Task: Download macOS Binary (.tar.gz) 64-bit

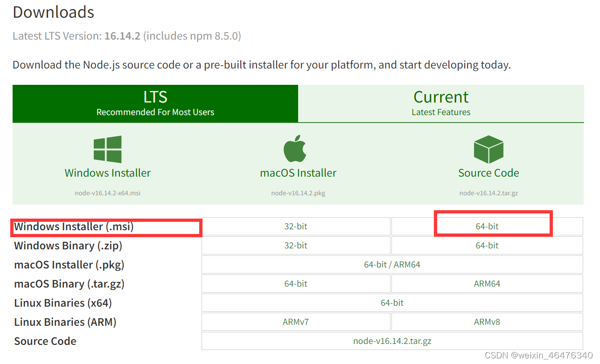Action: click(x=296, y=284)
